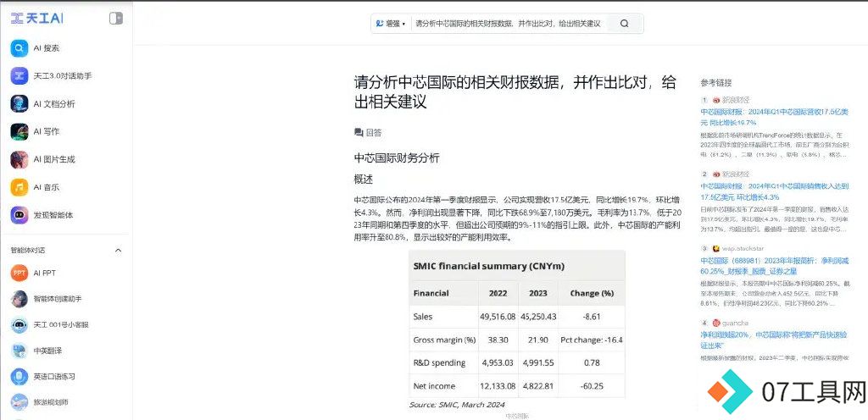Image resolution: width=868 pixels, height=420 pixels.
Task: Click the 参考链接 heading
Action: [715, 83]
